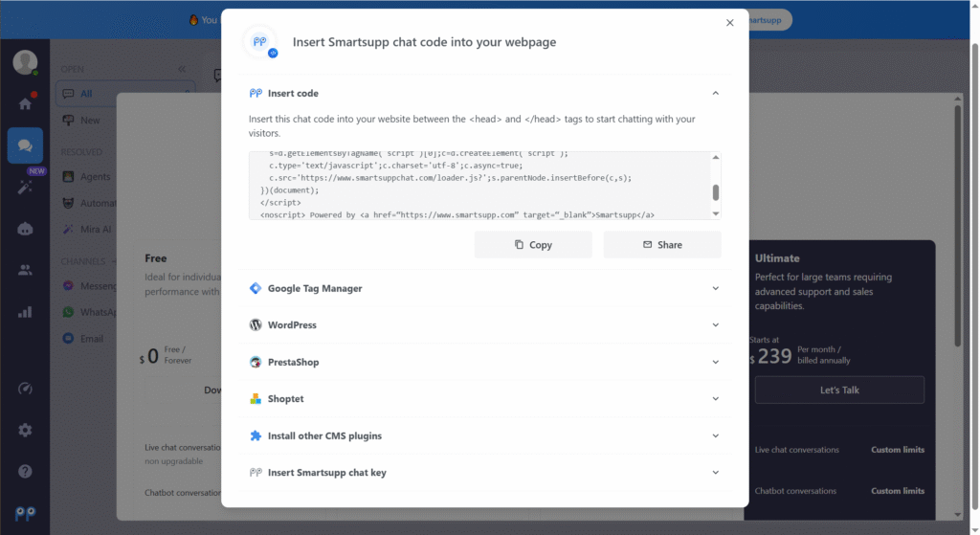Click inside the chat code text area
980x535 pixels.
tap(480, 186)
